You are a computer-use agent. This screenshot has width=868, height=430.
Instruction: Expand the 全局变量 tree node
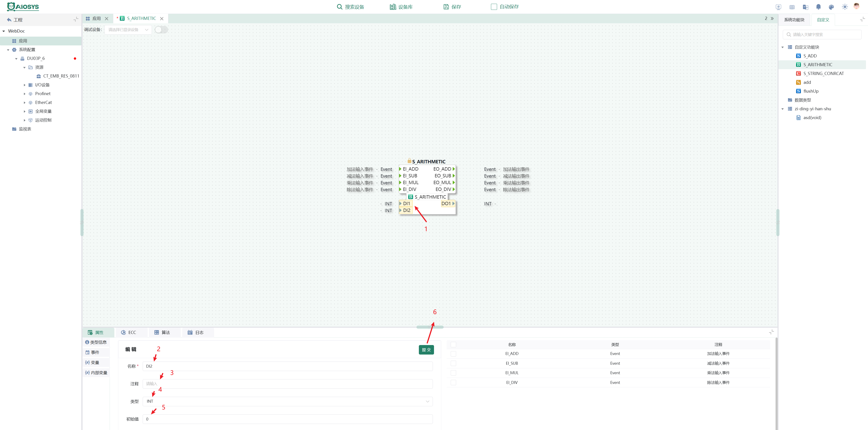24,111
